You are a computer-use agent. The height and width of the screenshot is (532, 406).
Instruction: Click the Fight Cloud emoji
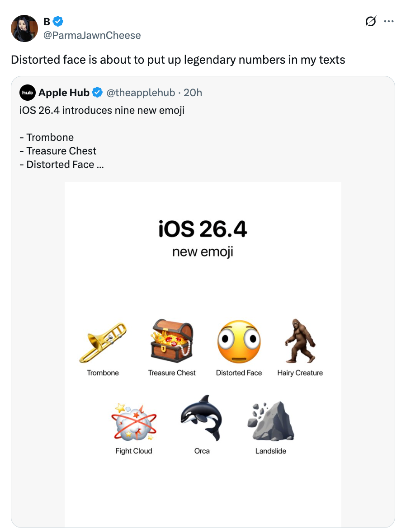(133, 422)
